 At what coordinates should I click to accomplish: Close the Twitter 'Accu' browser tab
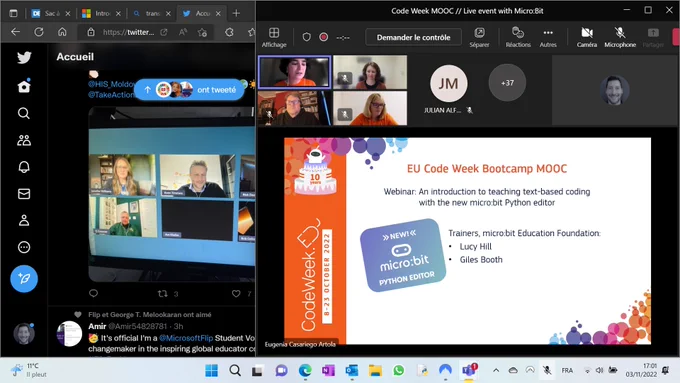(218, 13)
